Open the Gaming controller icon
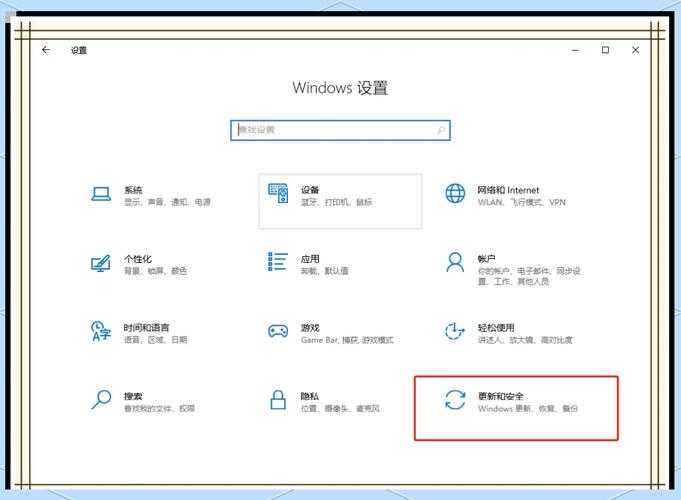 click(278, 331)
